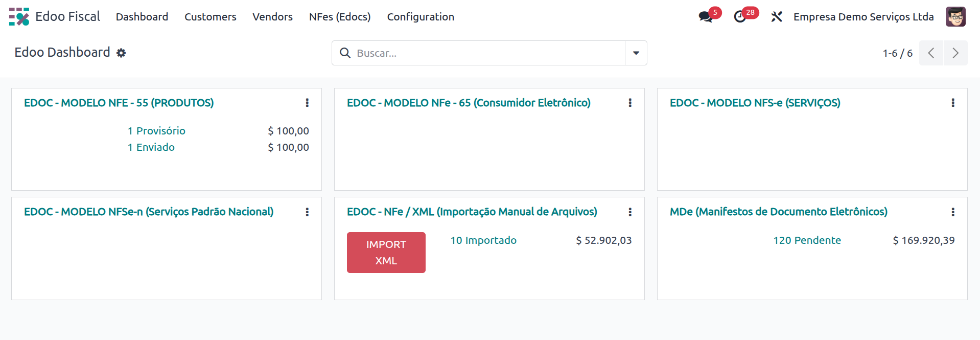Open the Edoo Fiscal app logo icon

coord(19,17)
